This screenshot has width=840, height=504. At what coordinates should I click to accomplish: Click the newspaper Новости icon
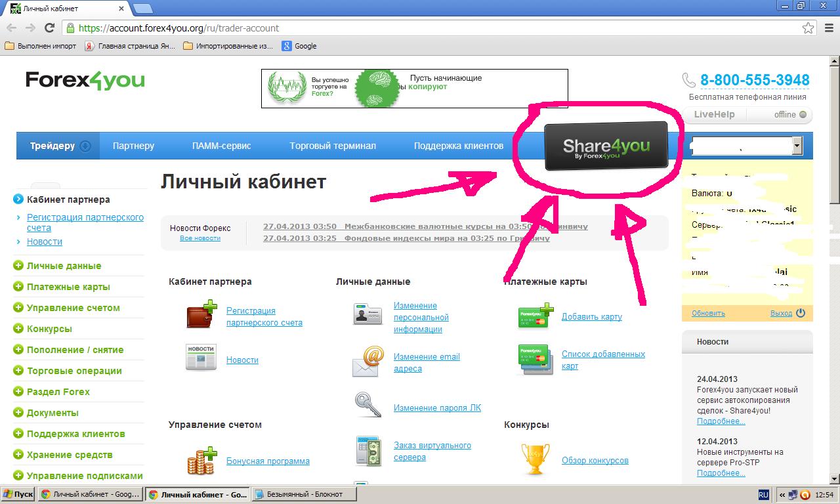(x=201, y=358)
